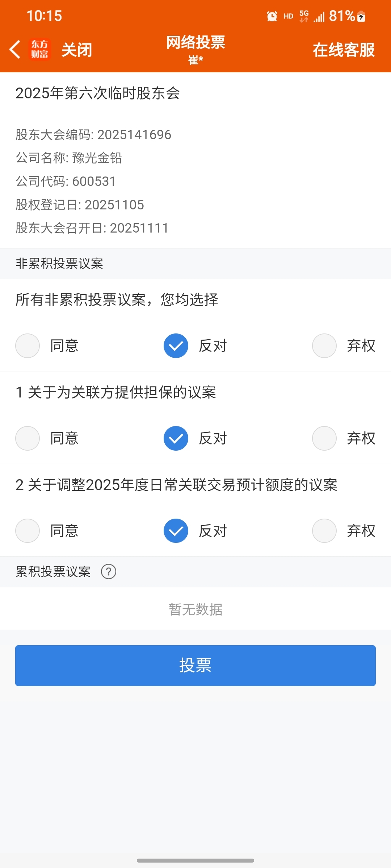The height and width of the screenshot is (868, 391).
Task: Open 在线客服 online support
Action: click(x=344, y=50)
